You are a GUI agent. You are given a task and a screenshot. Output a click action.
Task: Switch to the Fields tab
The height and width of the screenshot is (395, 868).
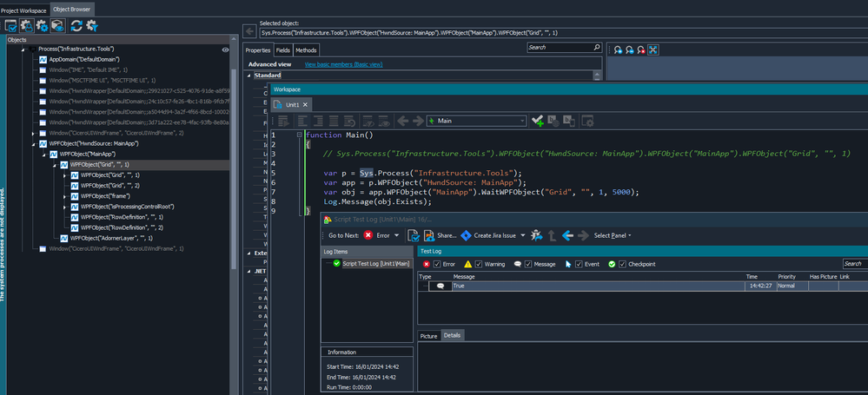(x=283, y=50)
